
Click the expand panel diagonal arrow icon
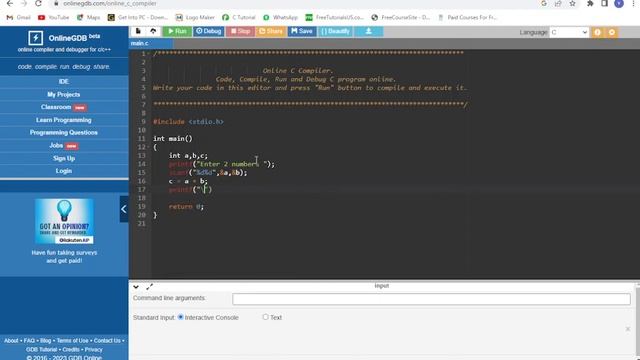pos(149,287)
